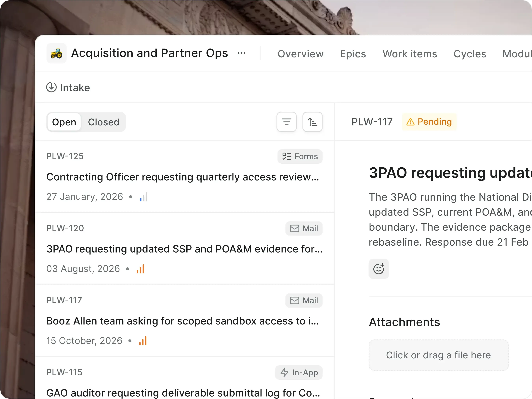Click the Forms source badge on PLW-125
The width and height of the screenshot is (532, 399).
coord(300,156)
